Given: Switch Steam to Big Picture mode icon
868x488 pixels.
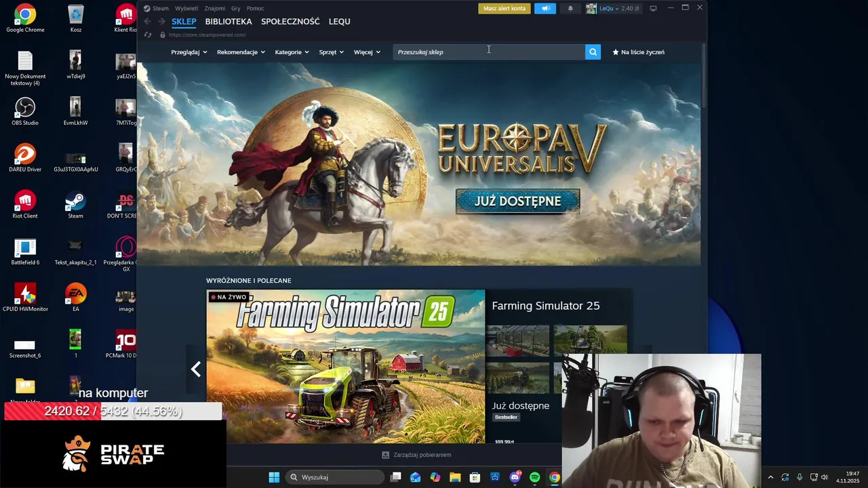Looking at the screenshot, I should click(653, 8).
